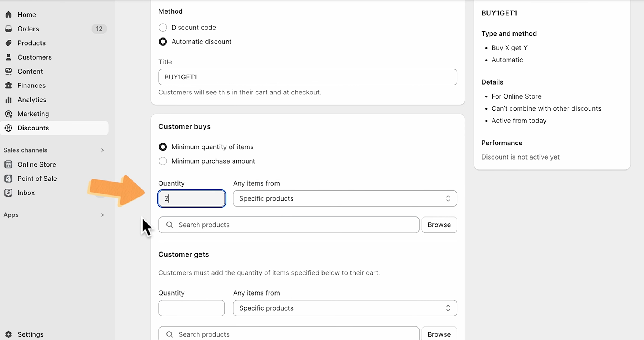Click the Online Store storefront icon
The image size is (644, 340).
[x=8, y=164]
